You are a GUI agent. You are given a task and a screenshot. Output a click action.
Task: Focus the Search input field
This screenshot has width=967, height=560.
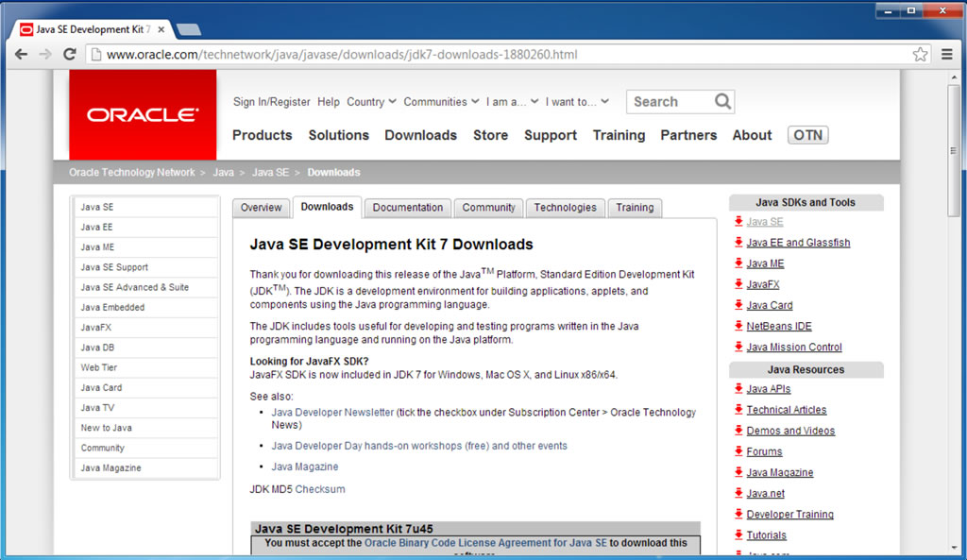tap(670, 102)
